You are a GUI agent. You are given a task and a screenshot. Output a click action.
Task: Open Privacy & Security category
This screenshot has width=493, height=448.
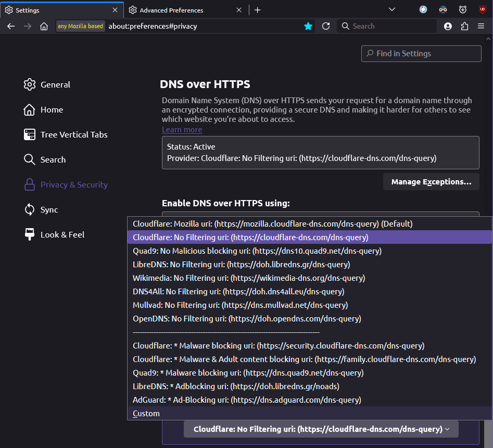point(66,185)
